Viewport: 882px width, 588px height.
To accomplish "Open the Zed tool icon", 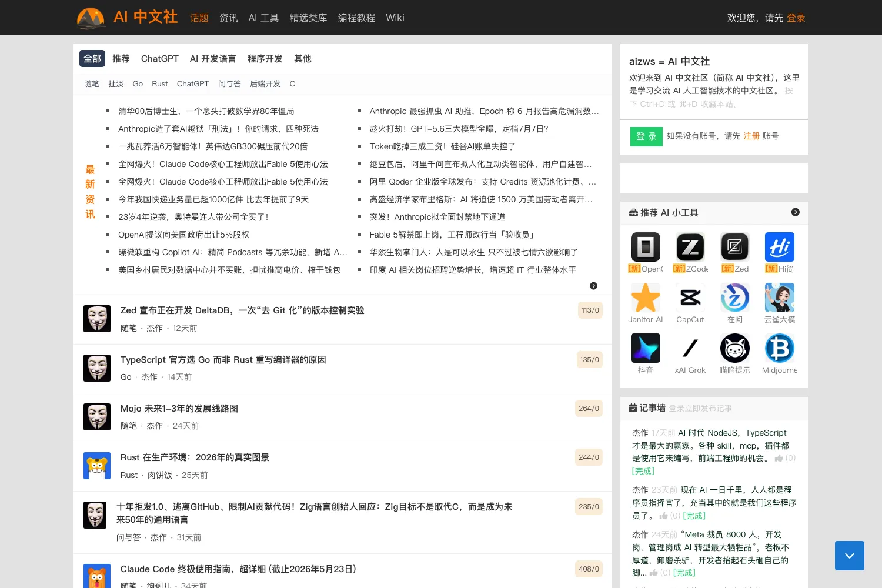I will point(735,247).
